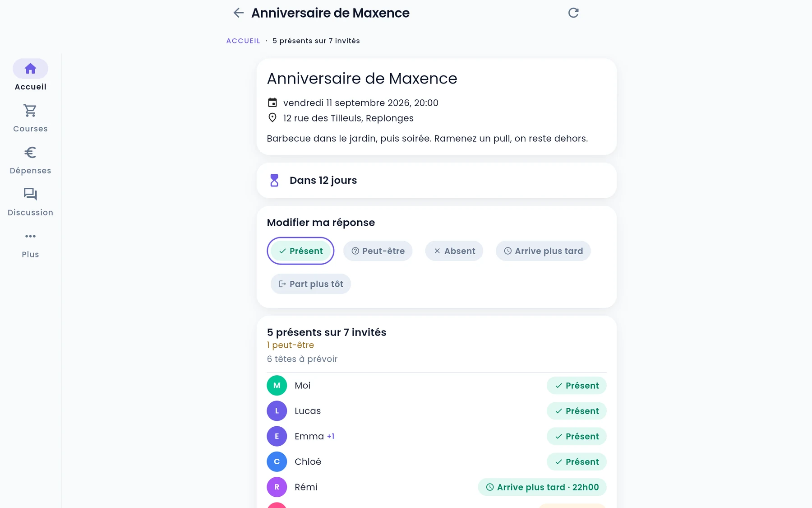Click the name Lucas in the guest list
Image resolution: width=812 pixels, height=508 pixels.
point(308,411)
